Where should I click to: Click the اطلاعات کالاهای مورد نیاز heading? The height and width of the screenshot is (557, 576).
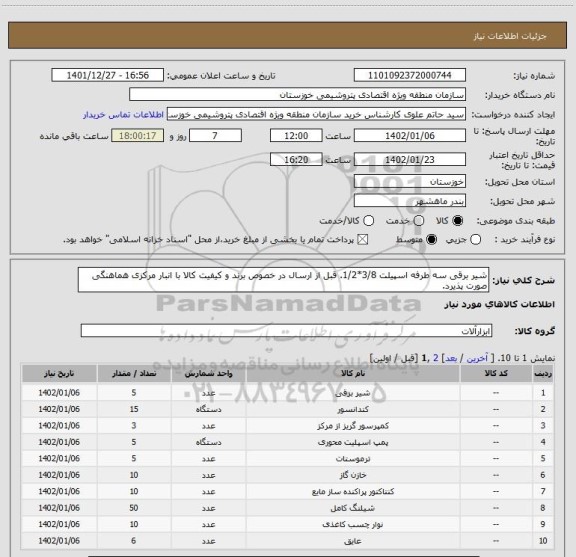500,305
